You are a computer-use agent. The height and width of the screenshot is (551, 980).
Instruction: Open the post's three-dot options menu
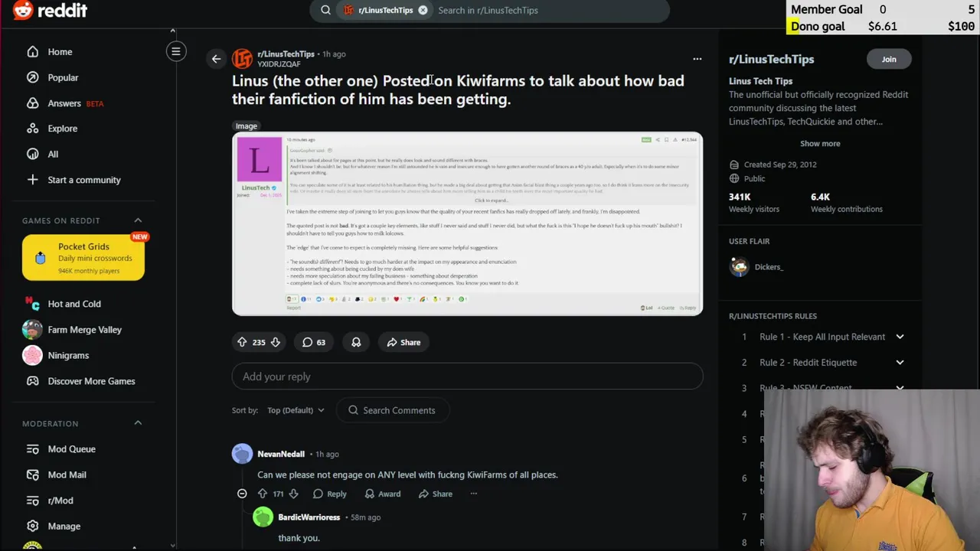[697, 59]
